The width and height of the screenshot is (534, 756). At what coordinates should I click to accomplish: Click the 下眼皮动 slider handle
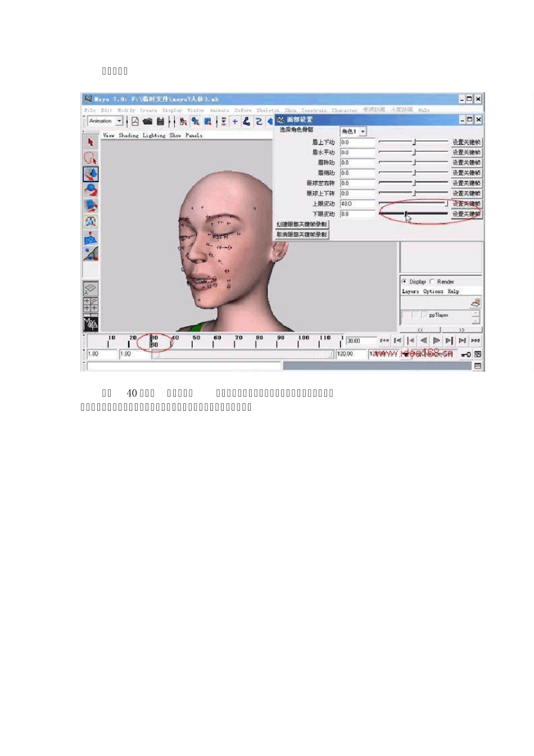coord(405,214)
